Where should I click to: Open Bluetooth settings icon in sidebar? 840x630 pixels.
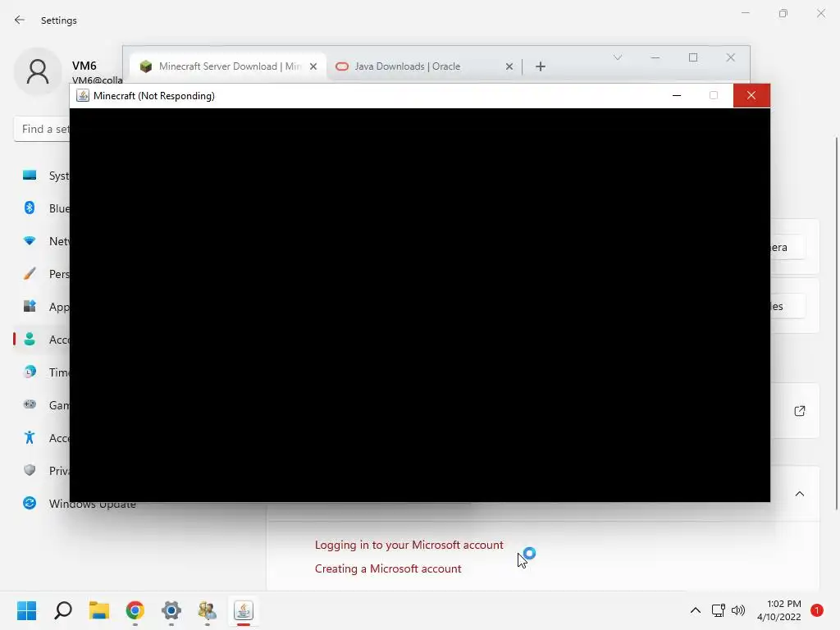[30, 208]
